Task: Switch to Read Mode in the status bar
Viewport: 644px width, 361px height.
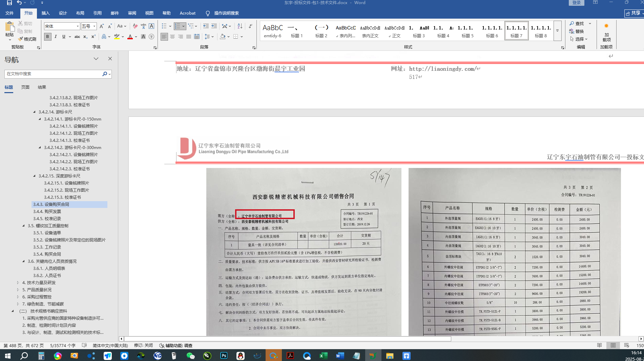Action: tap(599, 345)
